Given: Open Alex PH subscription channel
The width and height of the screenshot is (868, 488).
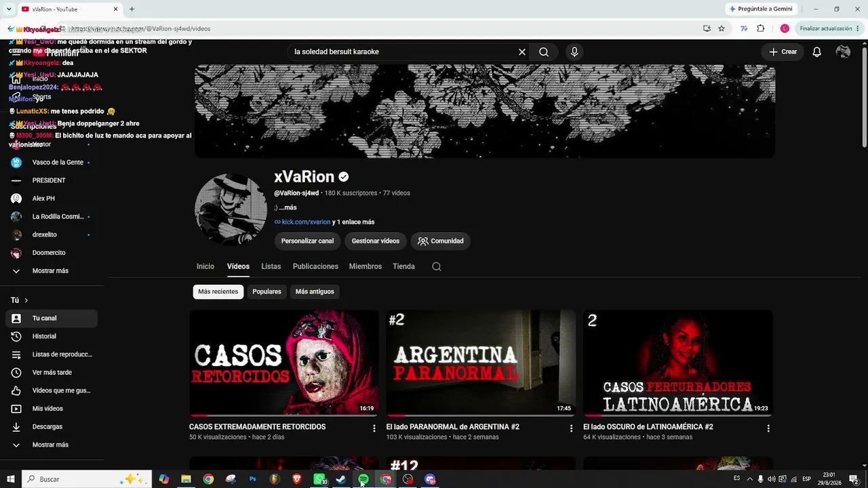Looking at the screenshot, I should pyautogui.click(x=51, y=199).
